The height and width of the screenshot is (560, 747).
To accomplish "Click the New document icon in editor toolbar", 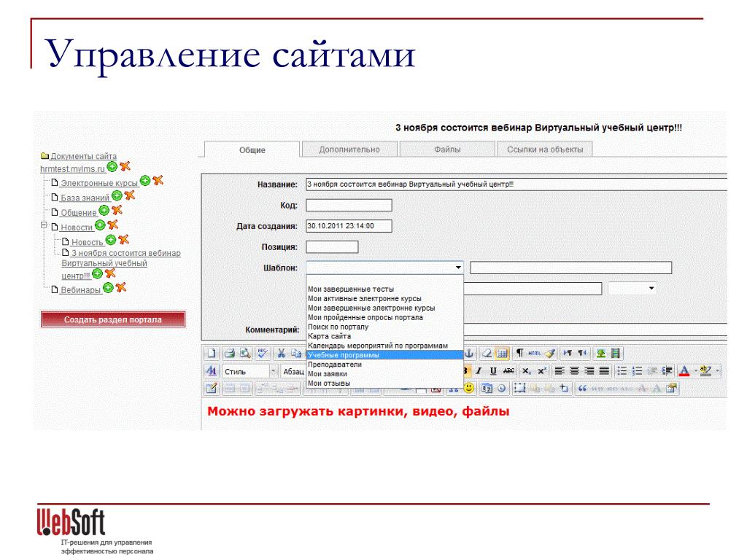I will coord(212,354).
